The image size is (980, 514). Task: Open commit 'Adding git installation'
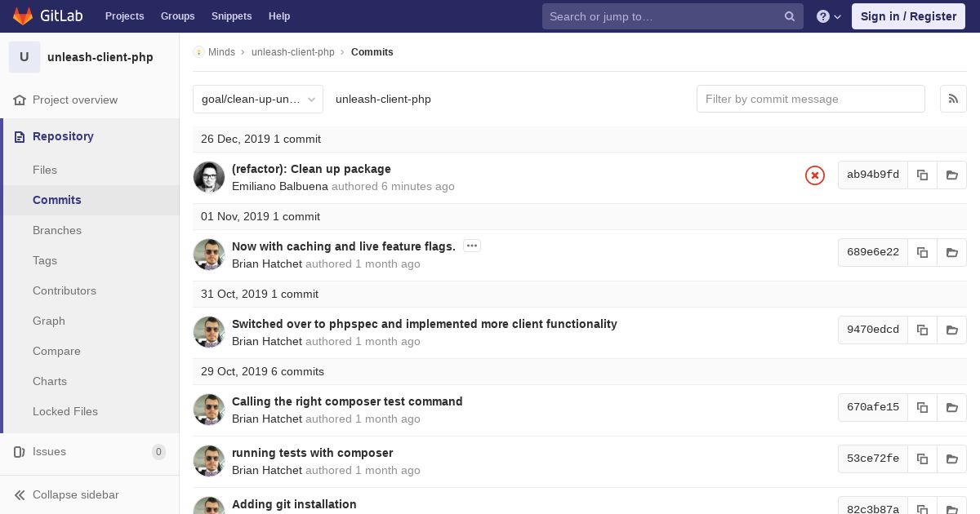click(294, 504)
